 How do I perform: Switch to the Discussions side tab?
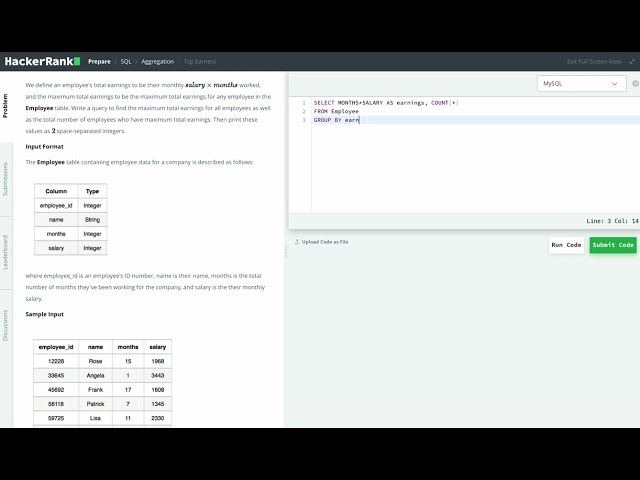click(5, 325)
